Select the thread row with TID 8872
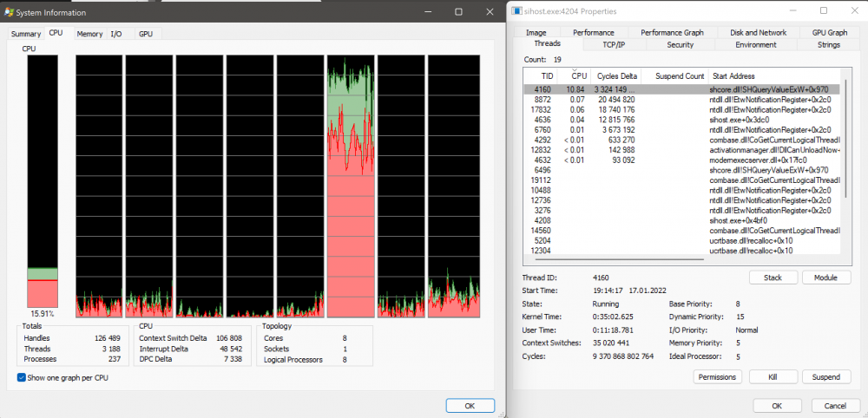 [x=547, y=100]
